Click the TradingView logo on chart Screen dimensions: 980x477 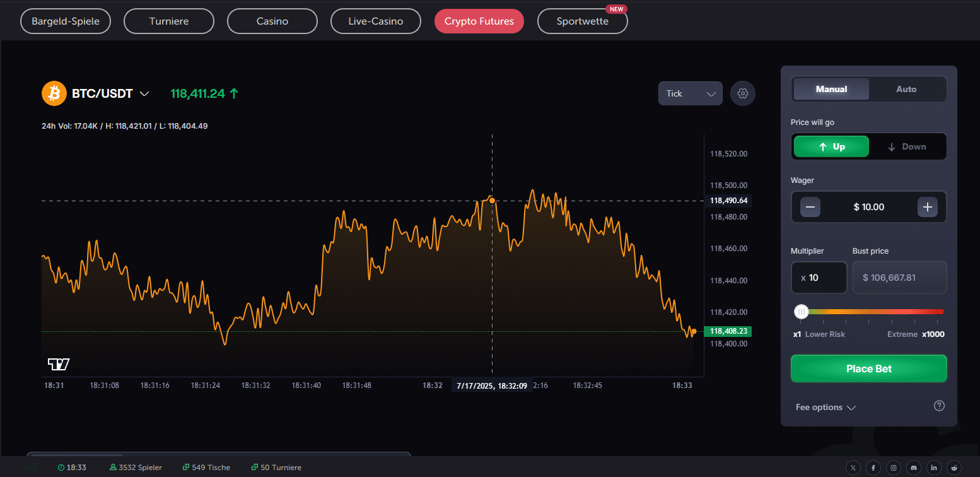coord(59,364)
